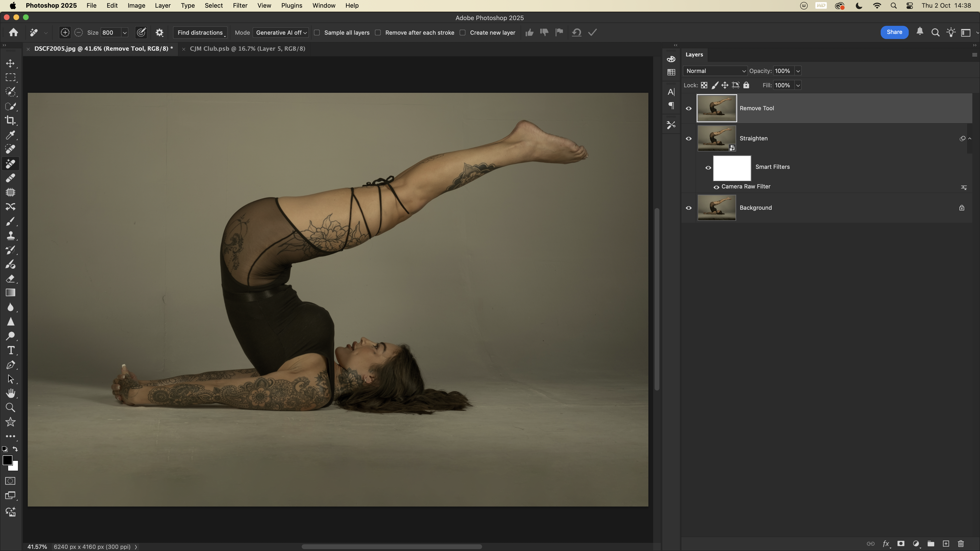Click the Find distractions button

pyautogui.click(x=200, y=33)
